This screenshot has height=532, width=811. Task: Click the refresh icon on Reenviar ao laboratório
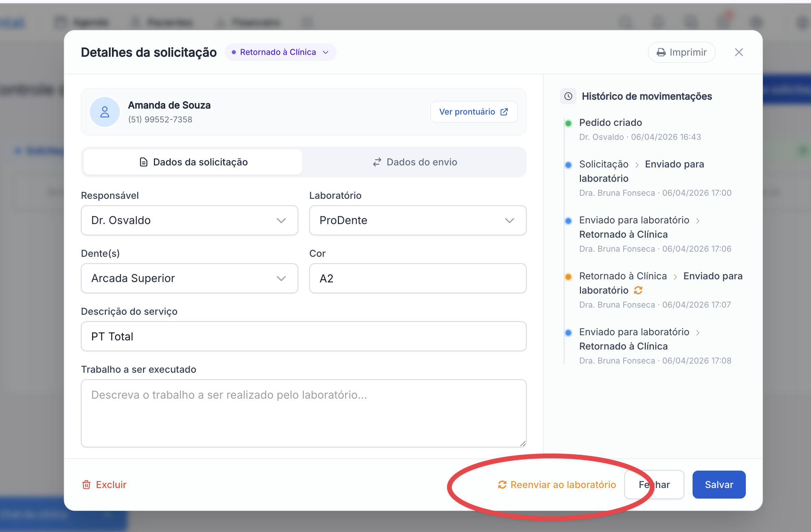tap(502, 485)
